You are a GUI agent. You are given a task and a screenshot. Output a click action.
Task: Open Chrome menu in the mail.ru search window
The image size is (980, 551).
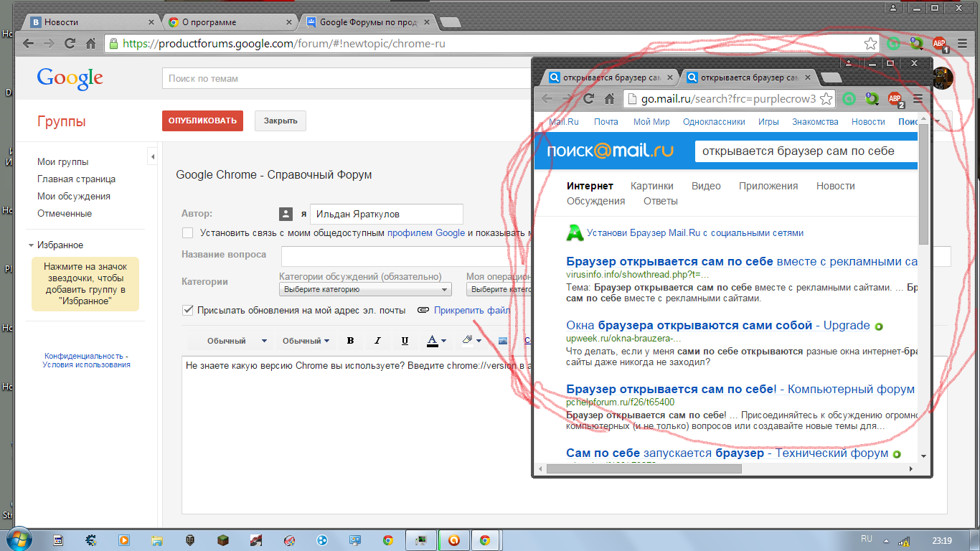[918, 99]
